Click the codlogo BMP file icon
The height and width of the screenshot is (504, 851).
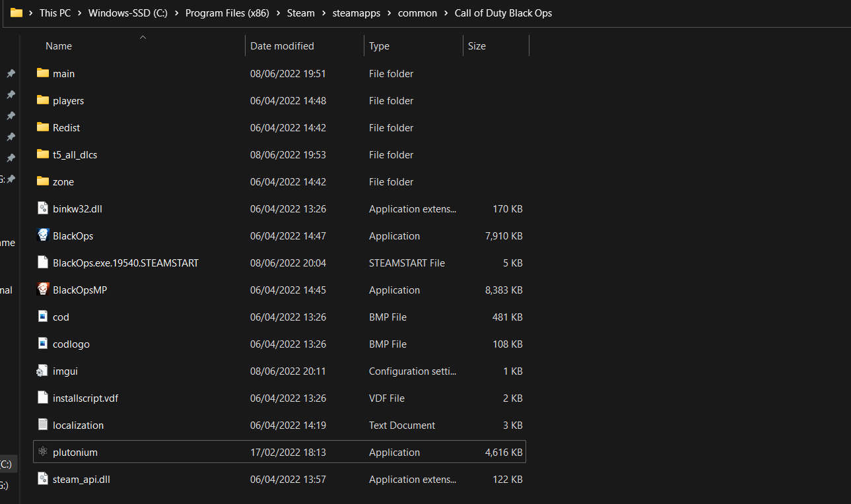tap(43, 344)
